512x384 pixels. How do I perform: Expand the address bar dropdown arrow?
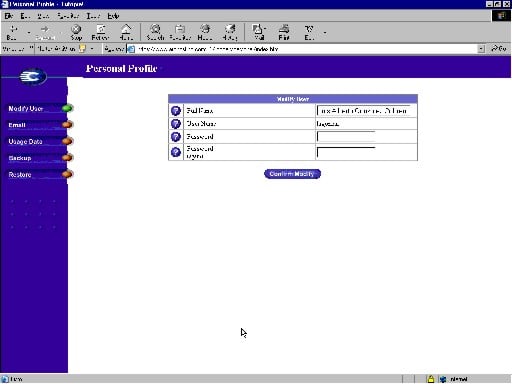pos(481,49)
